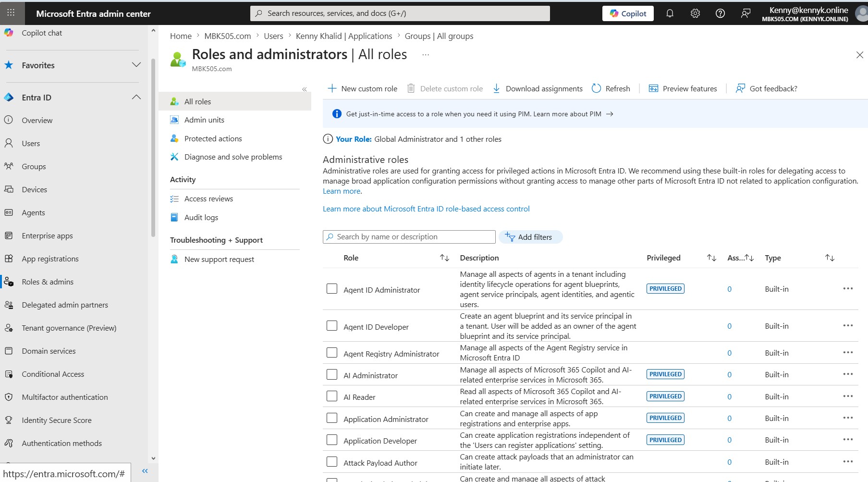Screen dimensions: 868x482
Task: Open Agents in sidebar
Action: coord(33,212)
